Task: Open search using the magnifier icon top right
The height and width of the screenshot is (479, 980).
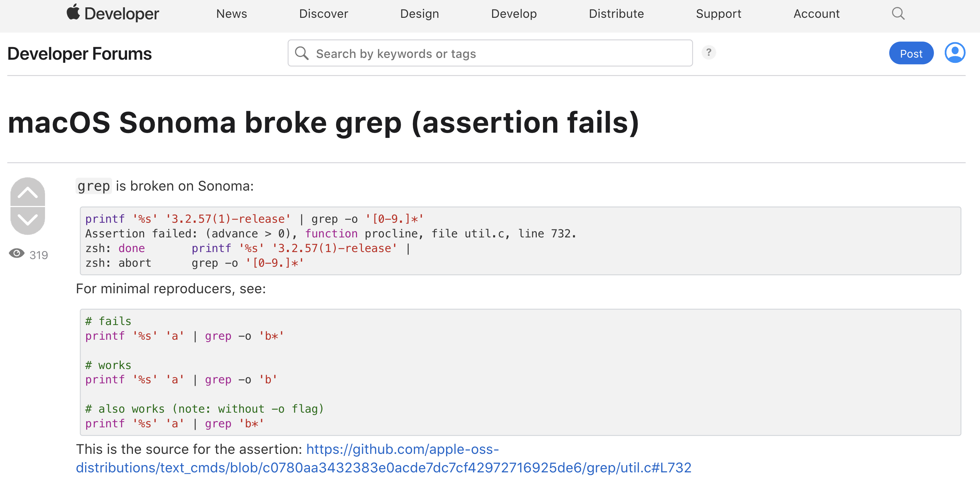Action: (898, 14)
